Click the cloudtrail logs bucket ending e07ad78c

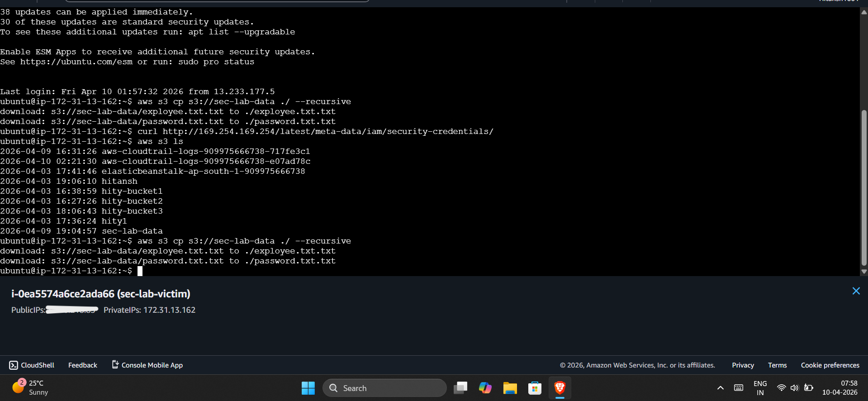click(206, 161)
